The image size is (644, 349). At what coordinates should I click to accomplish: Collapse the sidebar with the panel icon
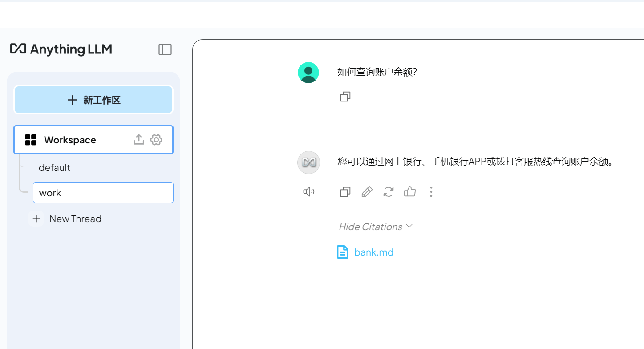tap(165, 49)
